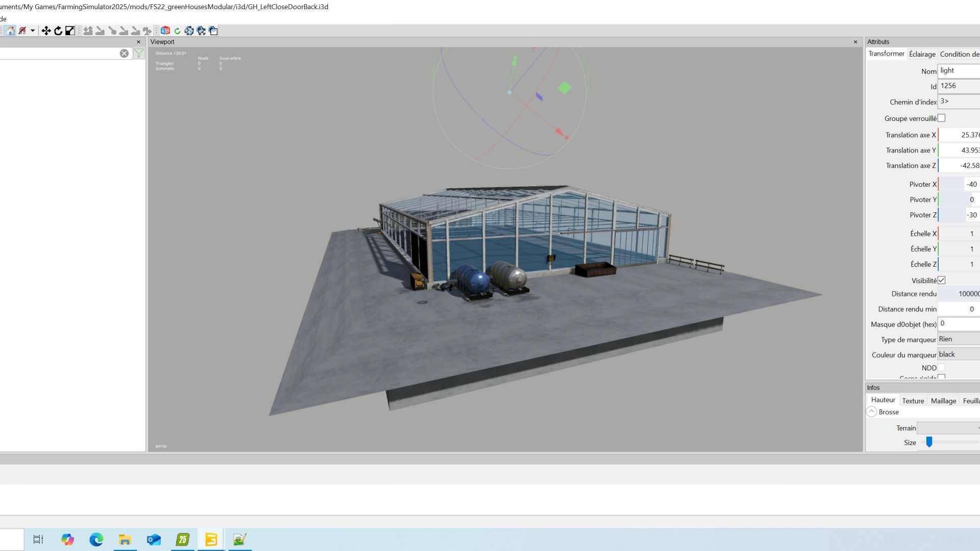Viewport: 980px width, 551px height.
Task: Switch to the Éclairage tab
Action: [921, 54]
